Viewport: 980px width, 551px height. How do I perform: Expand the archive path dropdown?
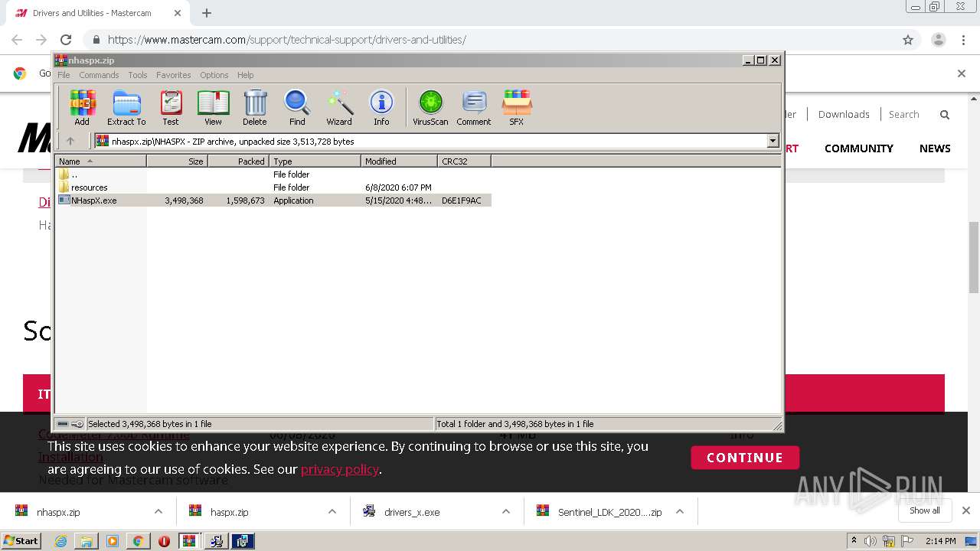click(773, 141)
